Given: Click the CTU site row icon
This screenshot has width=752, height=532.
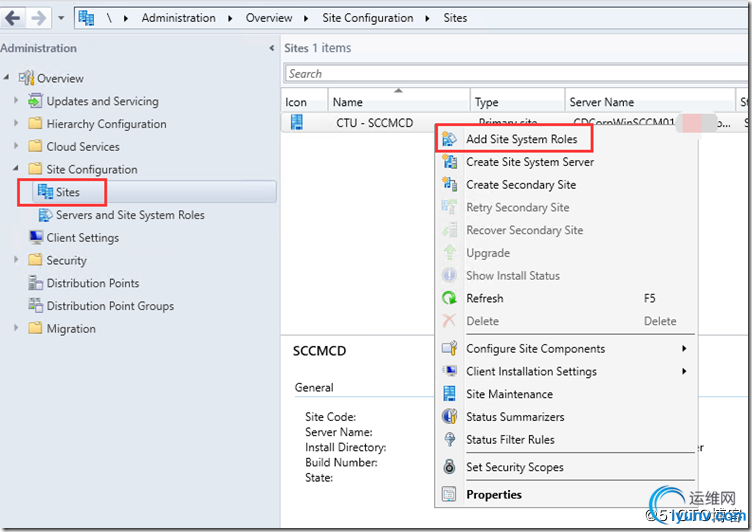Looking at the screenshot, I should point(297,122).
